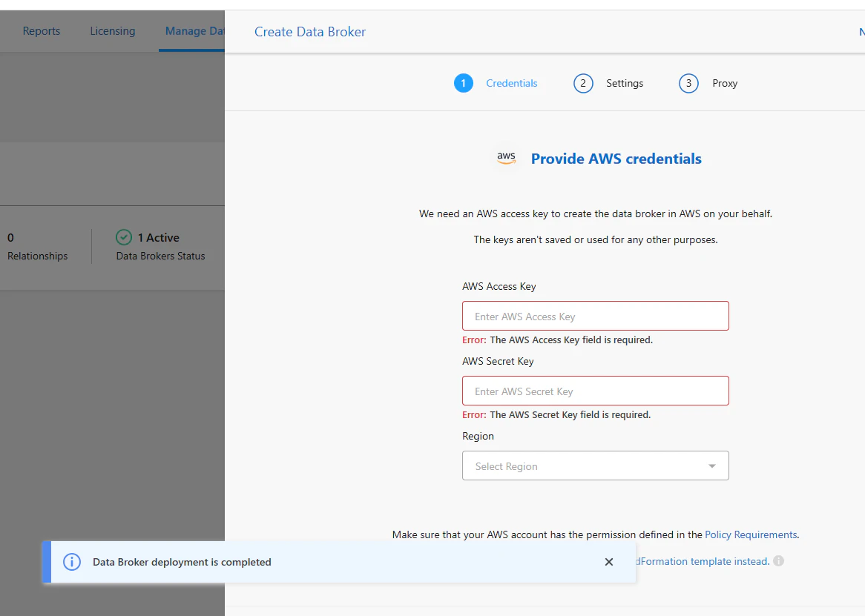This screenshot has width=865, height=616.
Task: Click the Region dropdown arrow
Action: click(x=712, y=466)
